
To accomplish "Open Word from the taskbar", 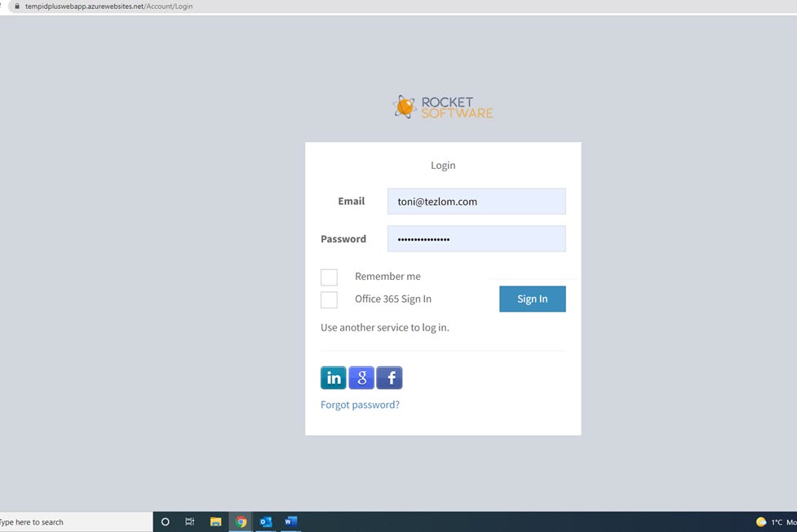I will [291, 522].
